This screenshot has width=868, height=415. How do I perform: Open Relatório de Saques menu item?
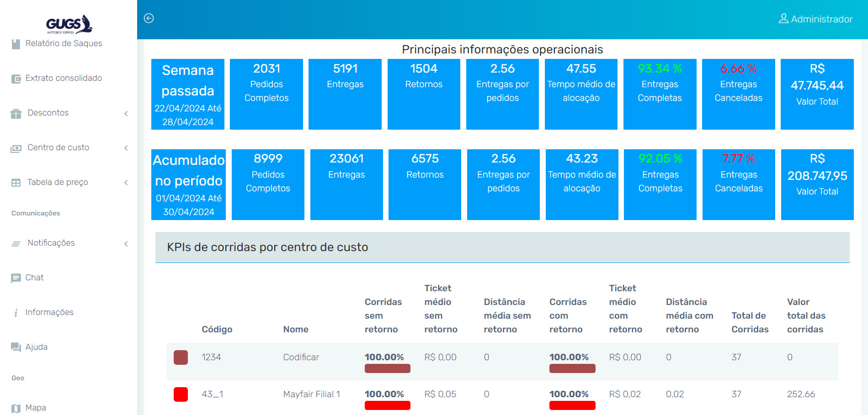[x=64, y=43]
